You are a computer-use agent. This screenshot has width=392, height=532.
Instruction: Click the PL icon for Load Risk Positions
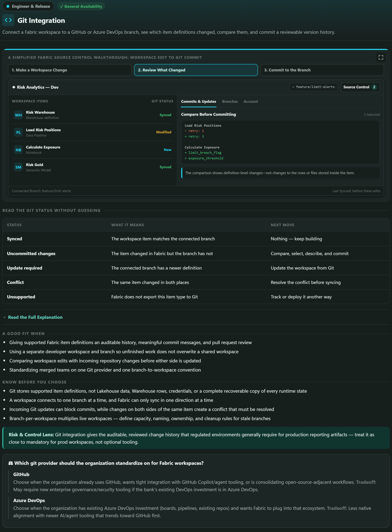18,132
